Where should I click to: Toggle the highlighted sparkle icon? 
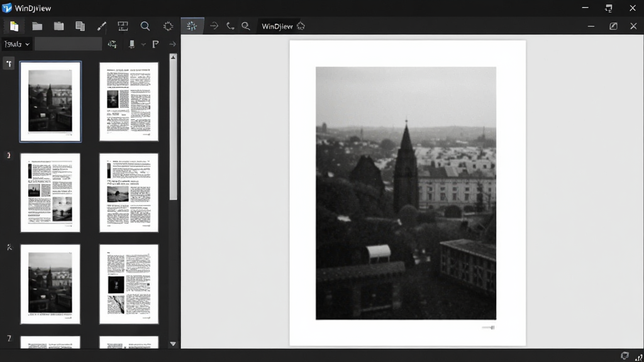click(192, 26)
